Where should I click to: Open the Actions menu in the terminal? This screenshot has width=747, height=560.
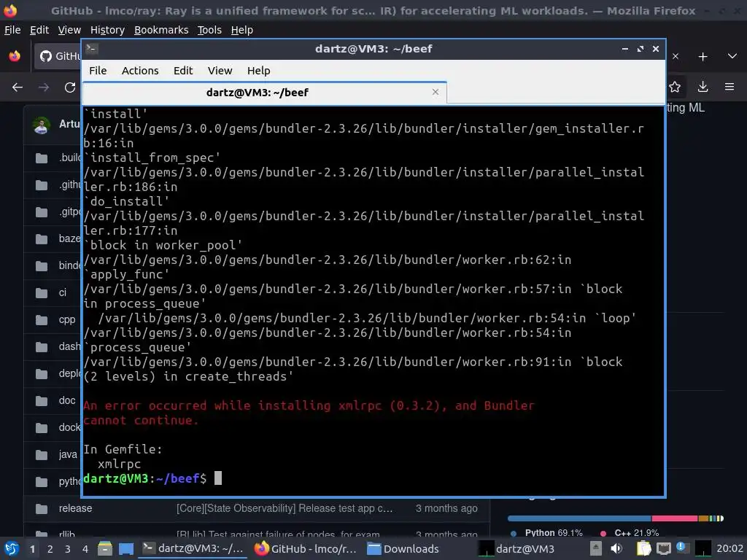[140, 71]
